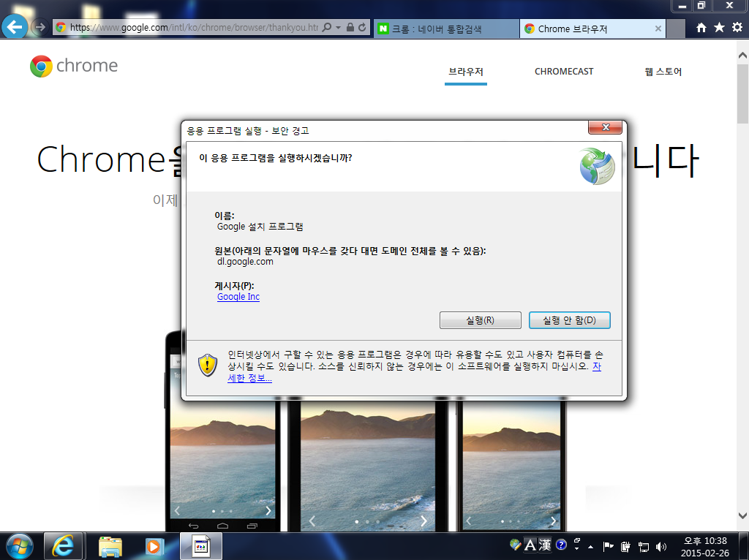The height and width of the screenshot is (560, 749).
Task: Open the address bar autocomplete dropdown arrow
Action: click(x=338, y=28)
